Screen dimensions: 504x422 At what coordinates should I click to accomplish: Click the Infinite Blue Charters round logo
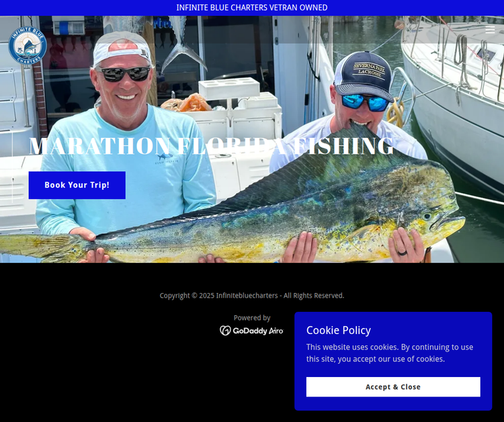click(28, 45)
